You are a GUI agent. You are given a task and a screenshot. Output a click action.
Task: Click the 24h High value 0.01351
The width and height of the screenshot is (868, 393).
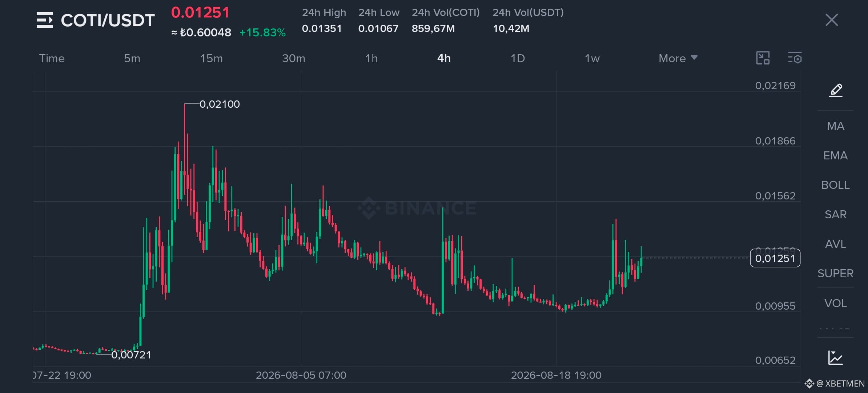pos(322,28)
